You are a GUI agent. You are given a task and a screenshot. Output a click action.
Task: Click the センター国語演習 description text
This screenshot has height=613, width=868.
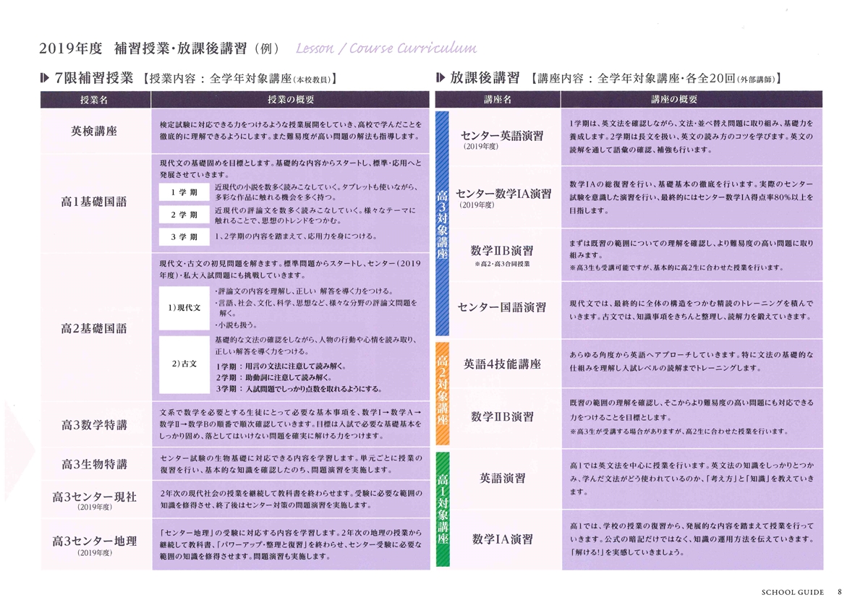tap(691, 309)
